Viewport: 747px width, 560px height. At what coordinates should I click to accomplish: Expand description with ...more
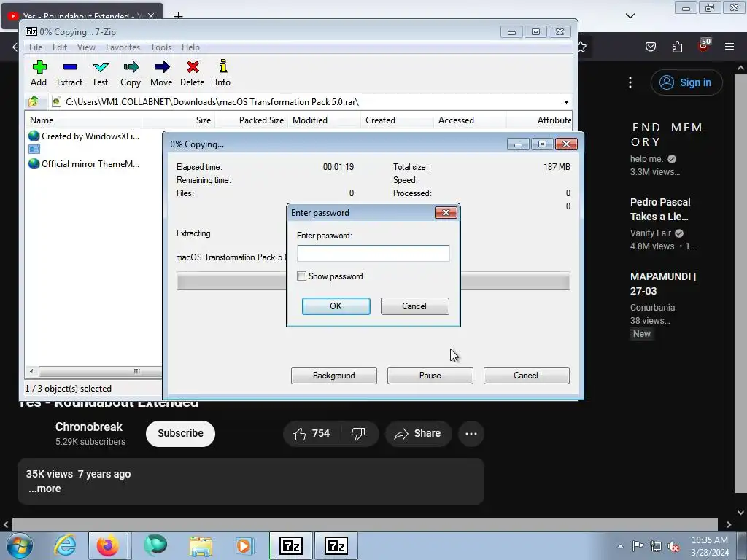click(x=44, y=489)
